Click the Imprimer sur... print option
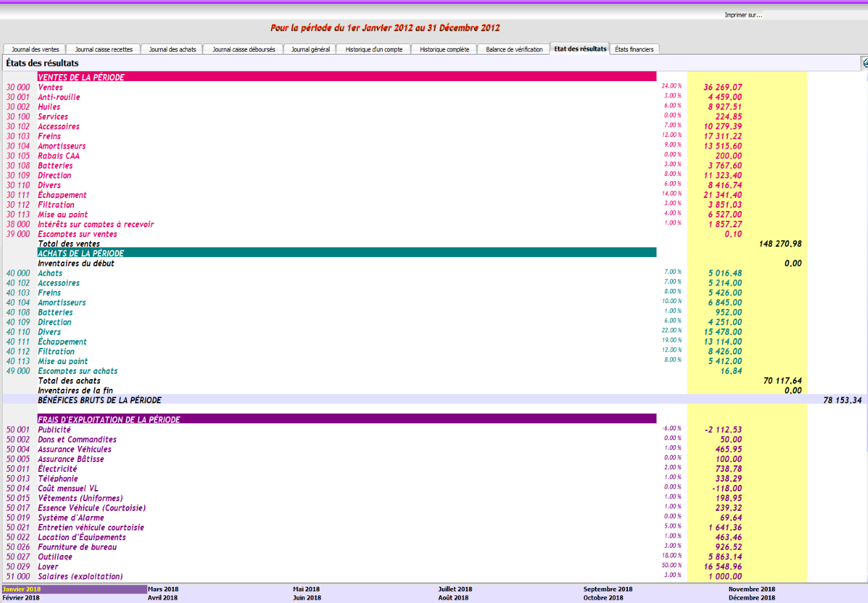 pyautogui.click(x=743, y=15)
